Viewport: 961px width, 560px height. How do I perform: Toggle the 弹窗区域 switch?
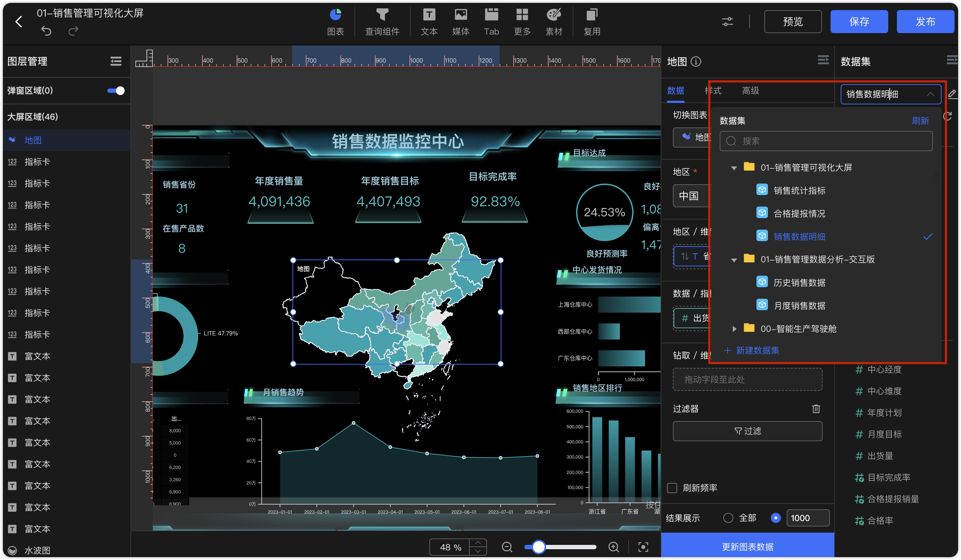click(116, 91)
